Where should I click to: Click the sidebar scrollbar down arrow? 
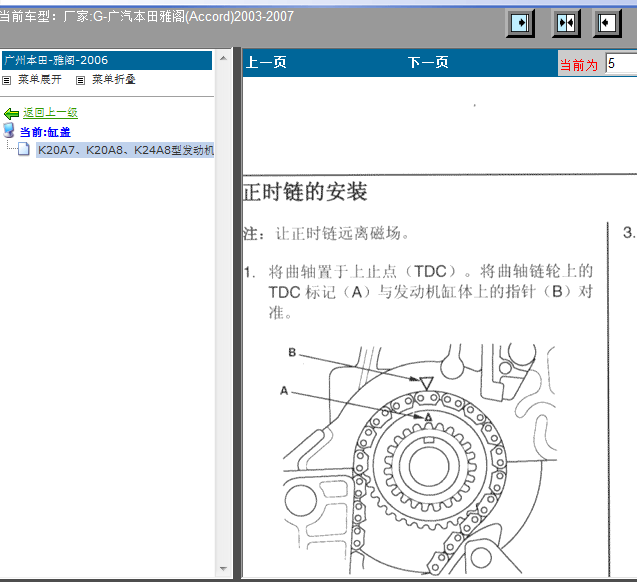pyautogui.click(x=223, y=569)
